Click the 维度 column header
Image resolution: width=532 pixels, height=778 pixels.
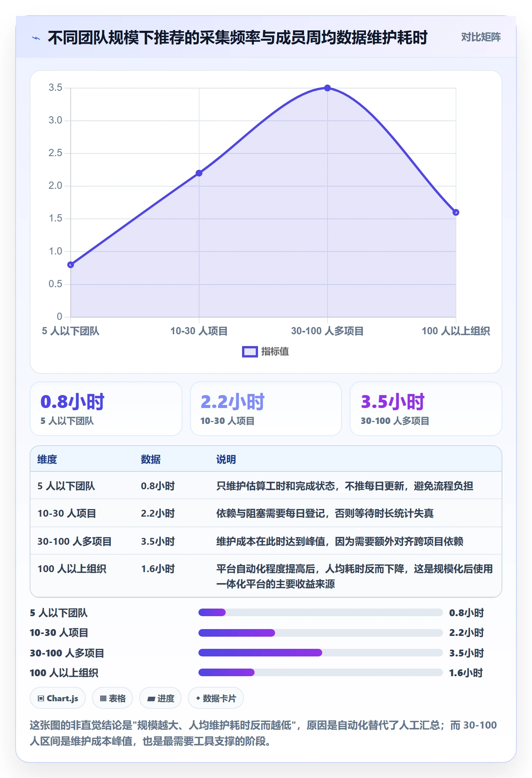click(47, 459)
